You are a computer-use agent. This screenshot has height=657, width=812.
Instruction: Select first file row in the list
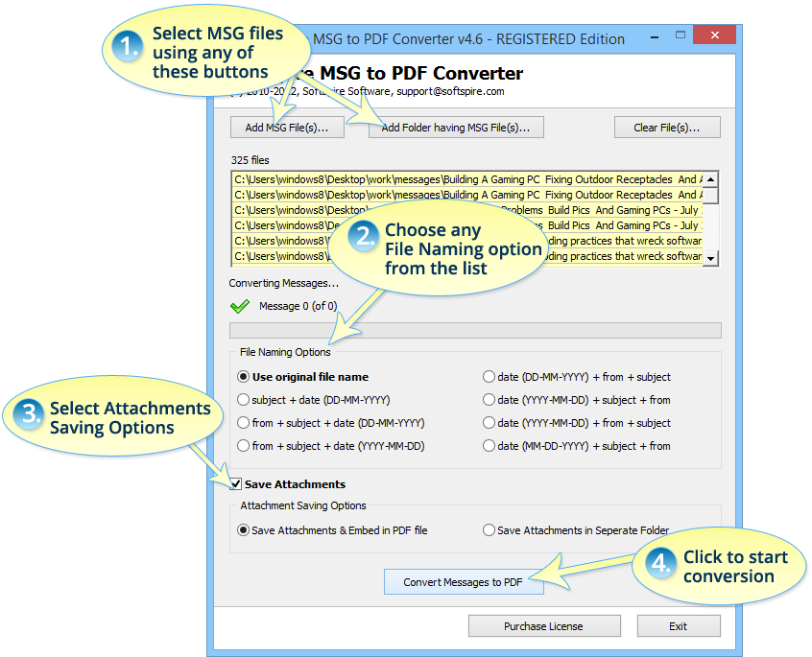point(467,179)
